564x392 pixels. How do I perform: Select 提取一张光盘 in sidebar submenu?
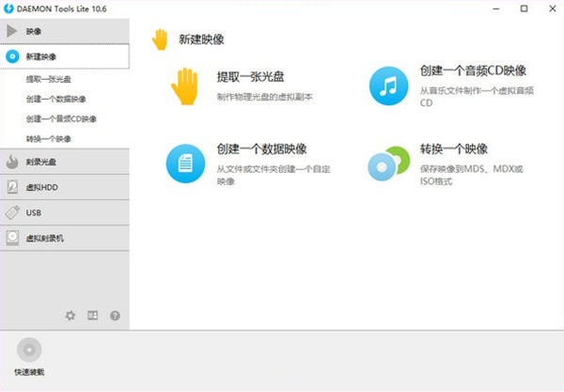(49, 79)
